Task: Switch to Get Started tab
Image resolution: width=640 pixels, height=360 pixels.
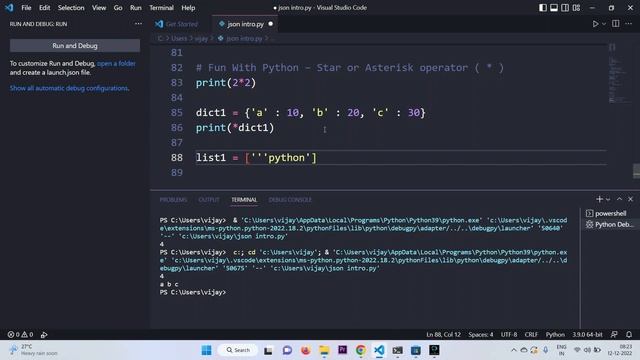Action: [x=181, y=24]
